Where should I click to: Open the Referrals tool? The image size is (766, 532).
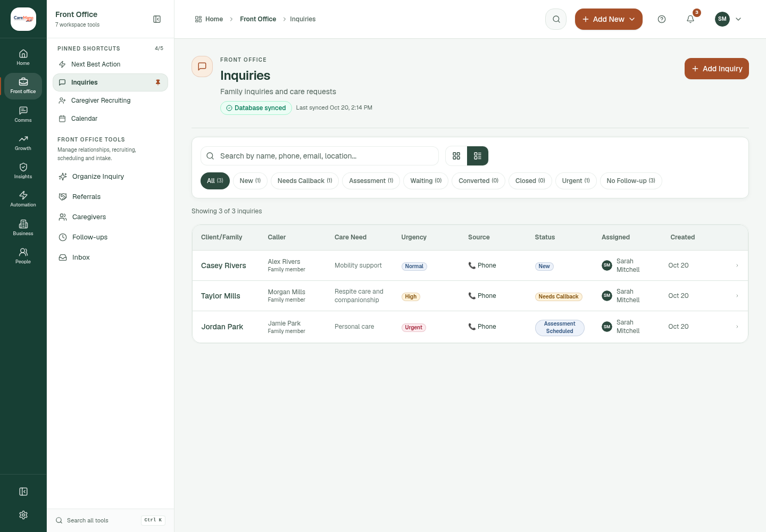pyautogui.click(x=110, y=197)
